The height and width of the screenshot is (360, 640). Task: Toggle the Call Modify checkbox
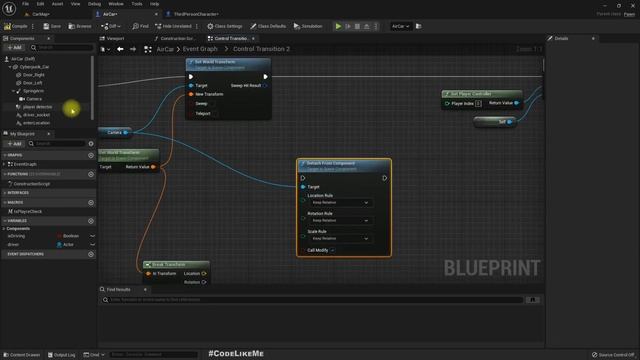click(333, 250)
